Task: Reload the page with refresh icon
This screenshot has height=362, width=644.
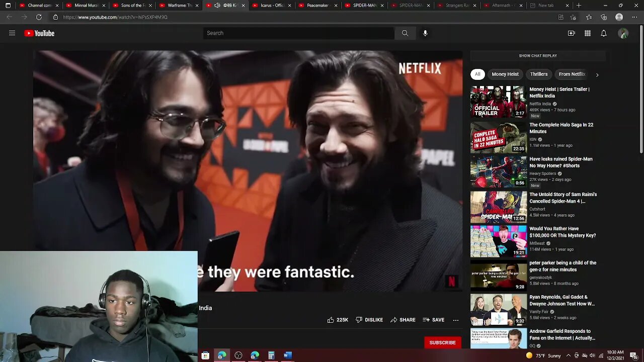Action: pyautogui.click(x=39, y=17)
